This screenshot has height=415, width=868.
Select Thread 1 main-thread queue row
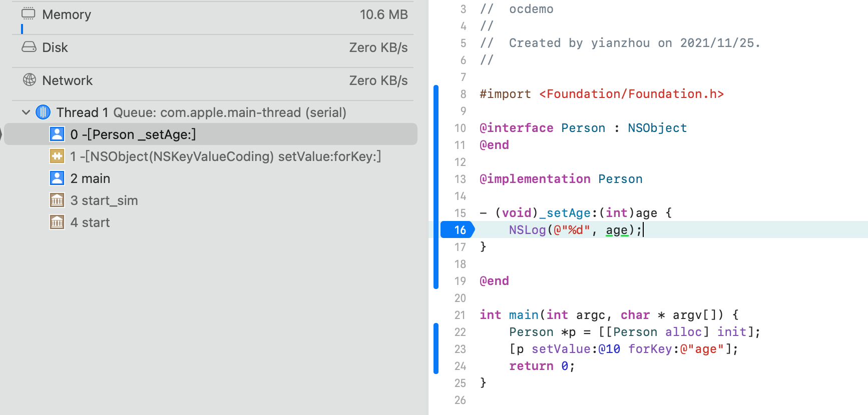(x=211, y=112)
